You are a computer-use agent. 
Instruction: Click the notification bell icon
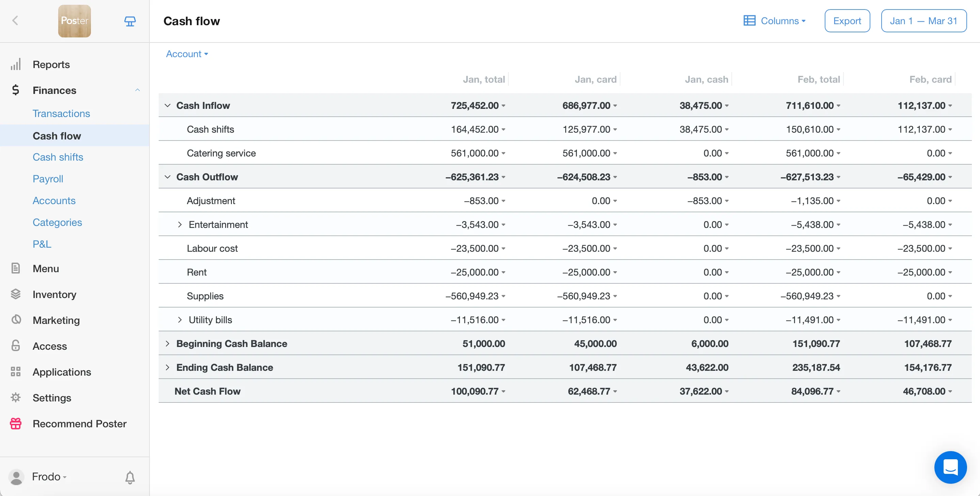(x=130, y=477)
